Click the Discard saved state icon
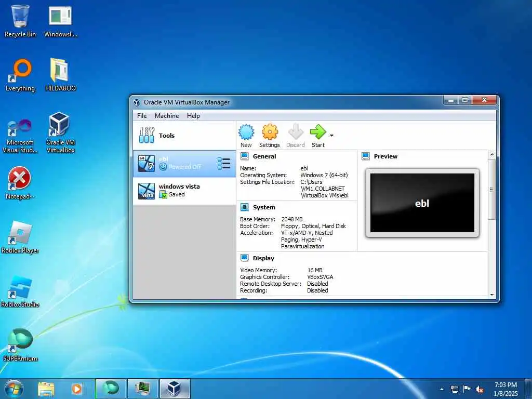Image resolution: width=532 pixels, height=399 pixels. (x=296, y=132)
